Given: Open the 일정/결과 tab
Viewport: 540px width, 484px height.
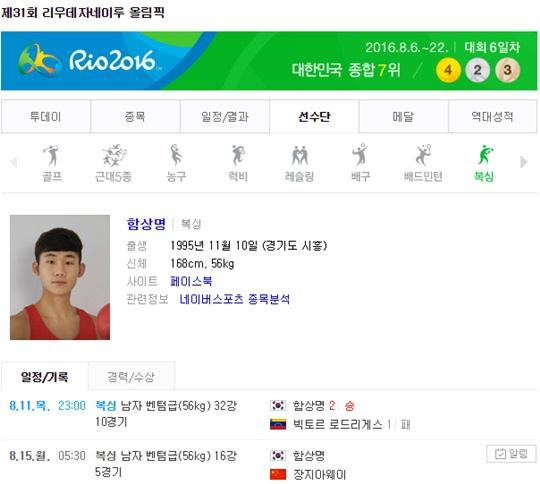Looking at the screenshot, I should click(225, 117).
